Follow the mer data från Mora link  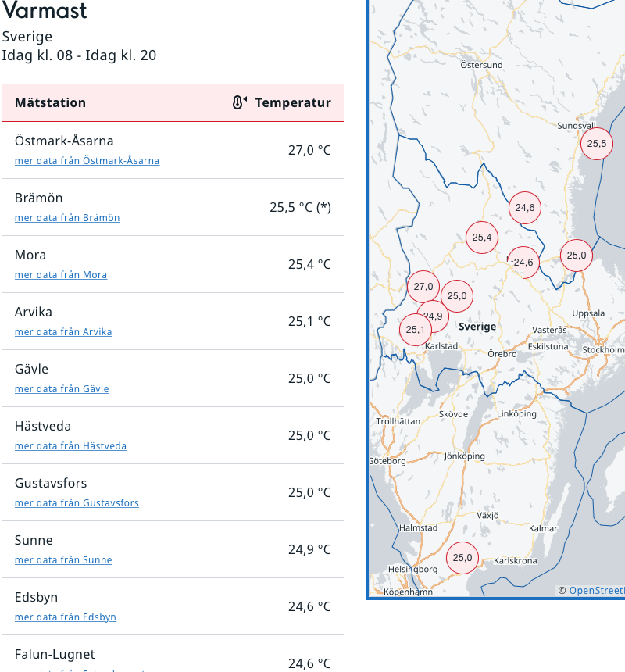click(61, 275)
